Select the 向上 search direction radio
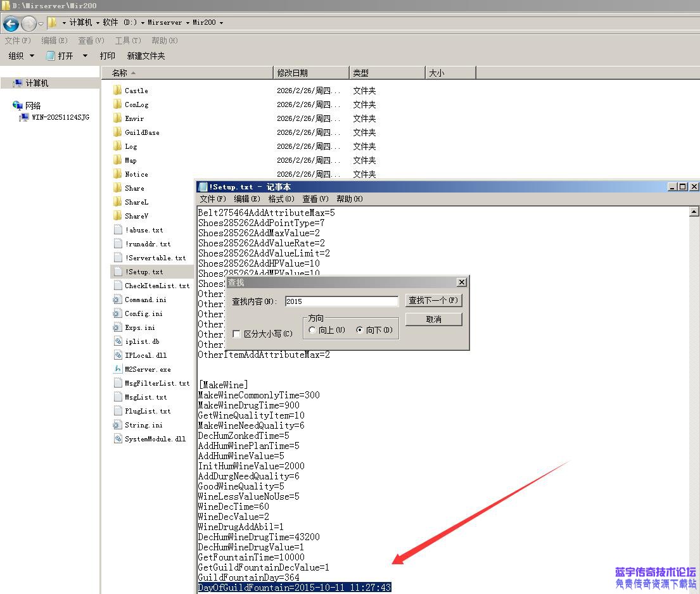This screenshot has height=594, width=700. click(x=312, y=330)
